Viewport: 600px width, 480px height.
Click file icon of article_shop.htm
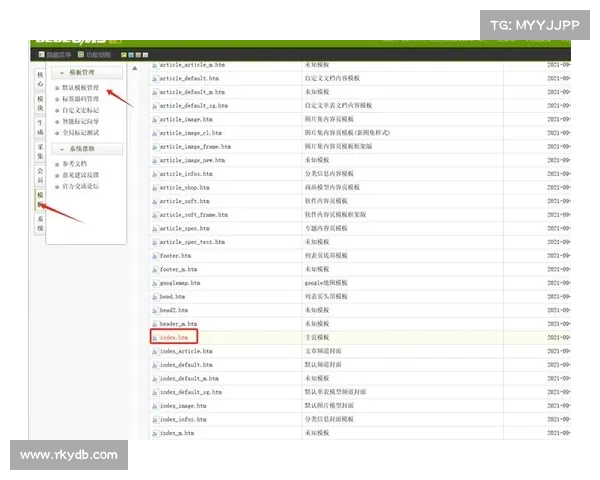pos(155,188)
